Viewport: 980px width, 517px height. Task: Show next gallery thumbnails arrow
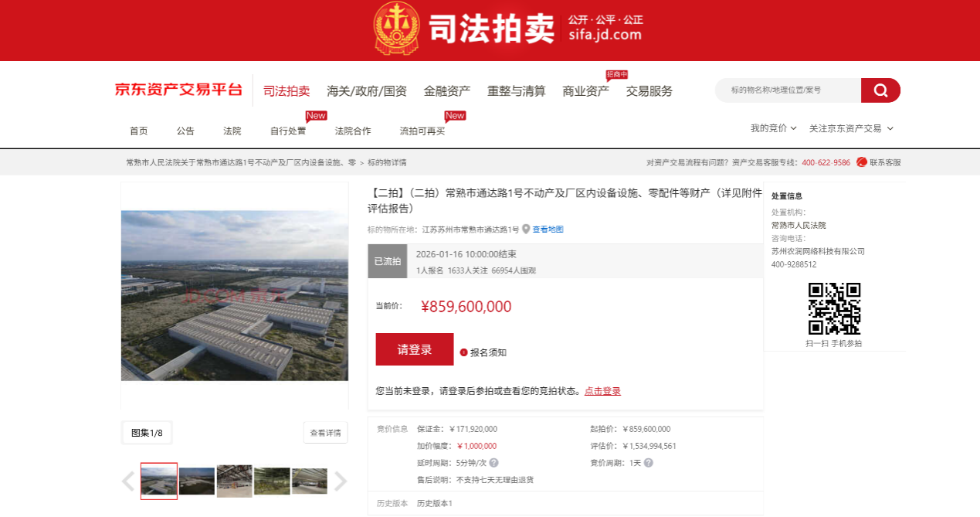coord(340,481)
